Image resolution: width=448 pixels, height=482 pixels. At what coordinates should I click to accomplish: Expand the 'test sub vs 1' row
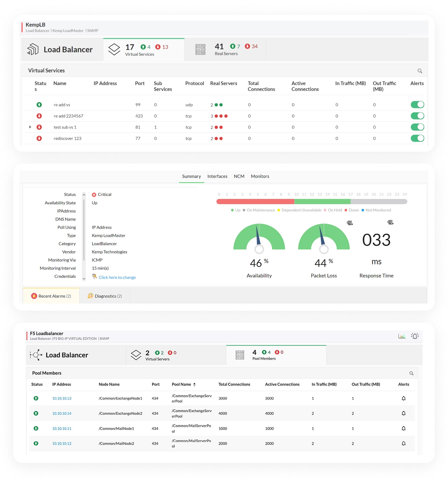pyautogui.click(x=30, y=127)
